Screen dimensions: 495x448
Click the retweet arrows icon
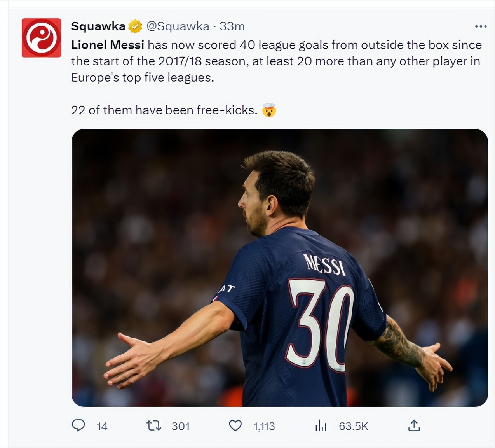click(153, 425)
